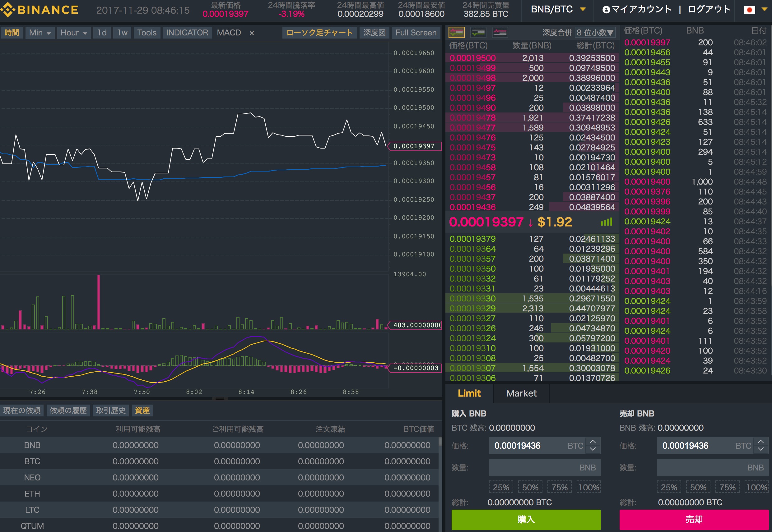Click the green signal bars icon
This screenshot has width=772, height=532.
(606, 222)
